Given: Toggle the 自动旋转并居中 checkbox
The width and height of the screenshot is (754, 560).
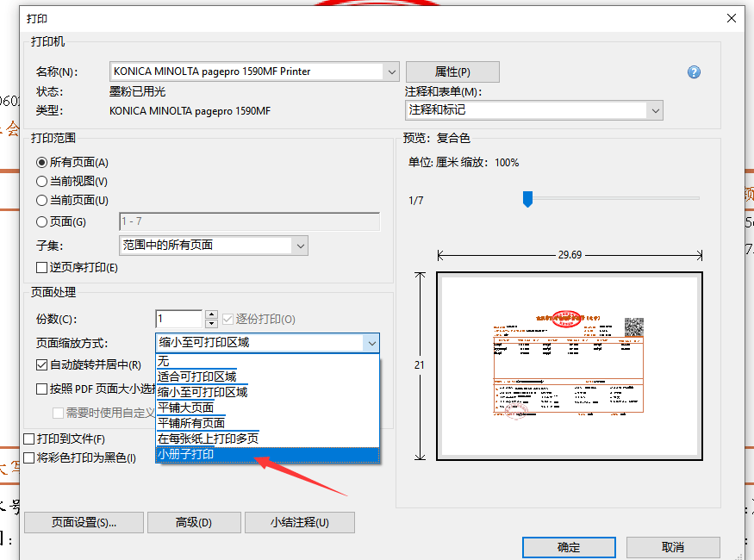Looking at the screenshot, I should click(41, 364).
